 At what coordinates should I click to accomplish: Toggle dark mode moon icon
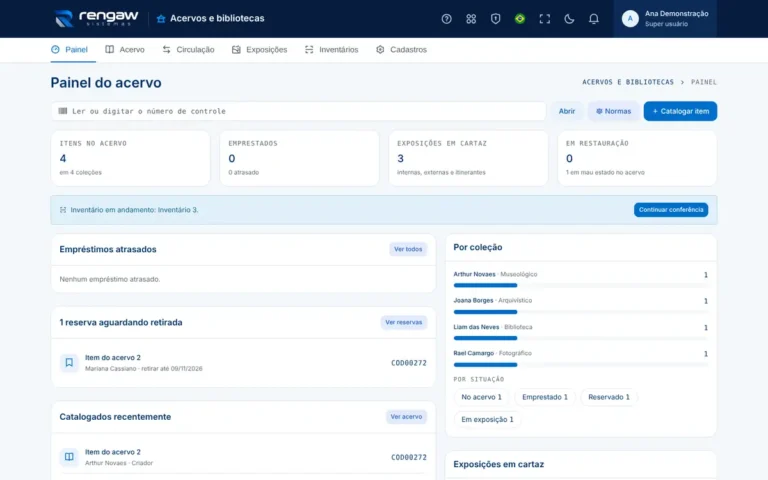(569, 19)
